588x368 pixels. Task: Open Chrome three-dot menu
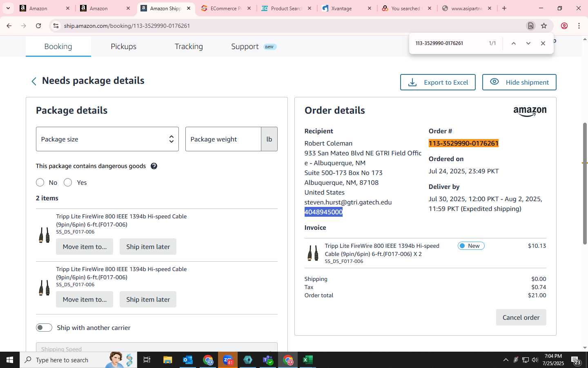point(579,26)
